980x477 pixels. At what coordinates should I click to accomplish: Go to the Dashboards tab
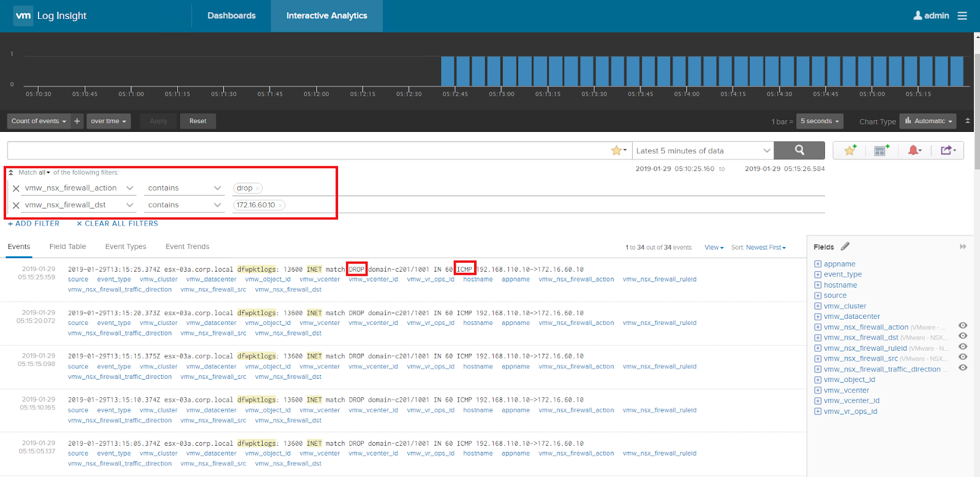[232, 16]
